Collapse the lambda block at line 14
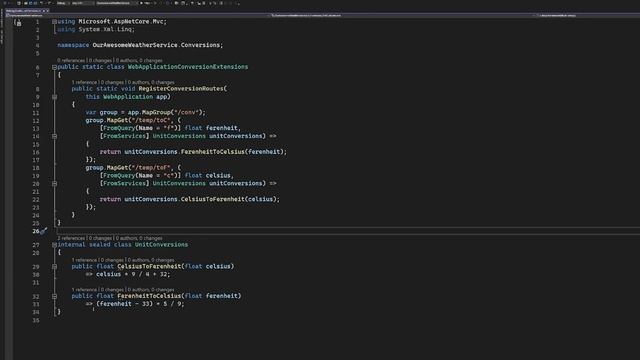Screen dimensions: 640x360 point(54,136)
